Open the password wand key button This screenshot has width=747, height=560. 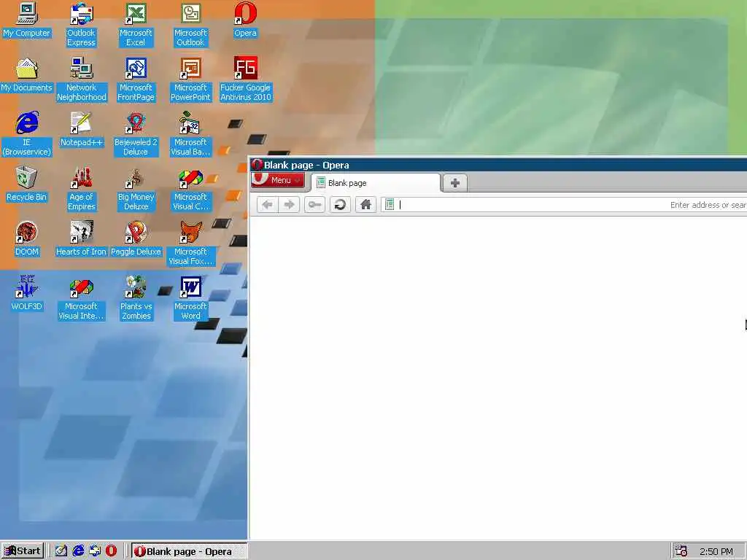(314, 205)
